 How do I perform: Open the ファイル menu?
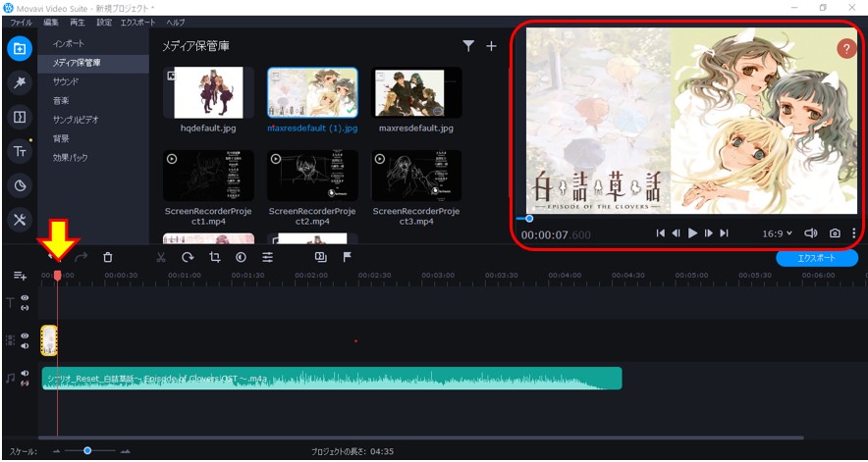click(x=21, y=23)
